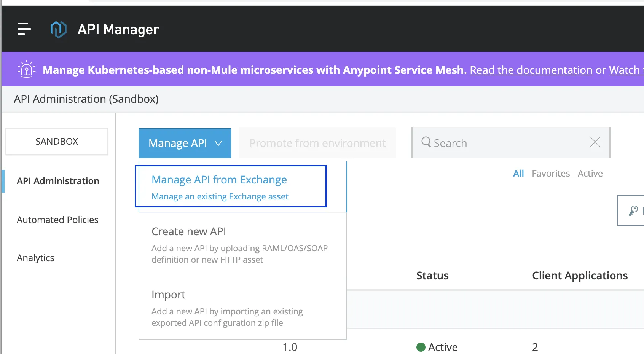This screenshot has height=354, width=644.
Task: Open Automated Policies in sidebar
Action: (x=57, y=220)
